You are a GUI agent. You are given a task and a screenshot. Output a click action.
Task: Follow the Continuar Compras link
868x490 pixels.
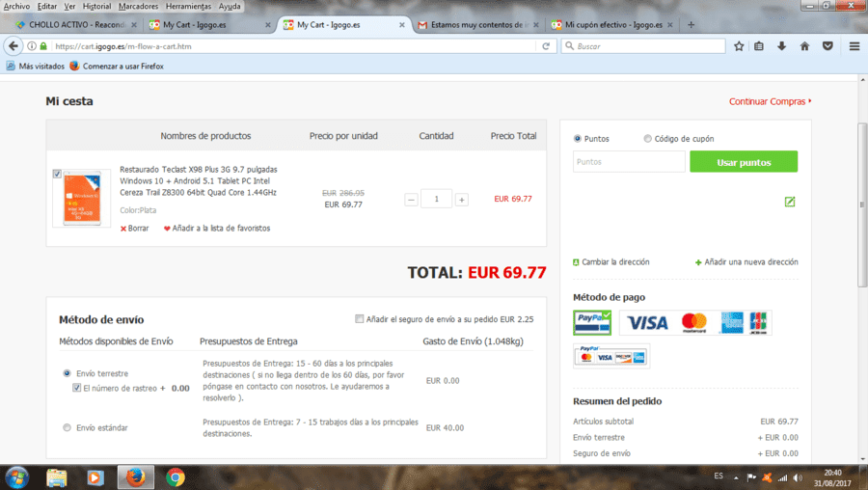[x=770, y=101]
